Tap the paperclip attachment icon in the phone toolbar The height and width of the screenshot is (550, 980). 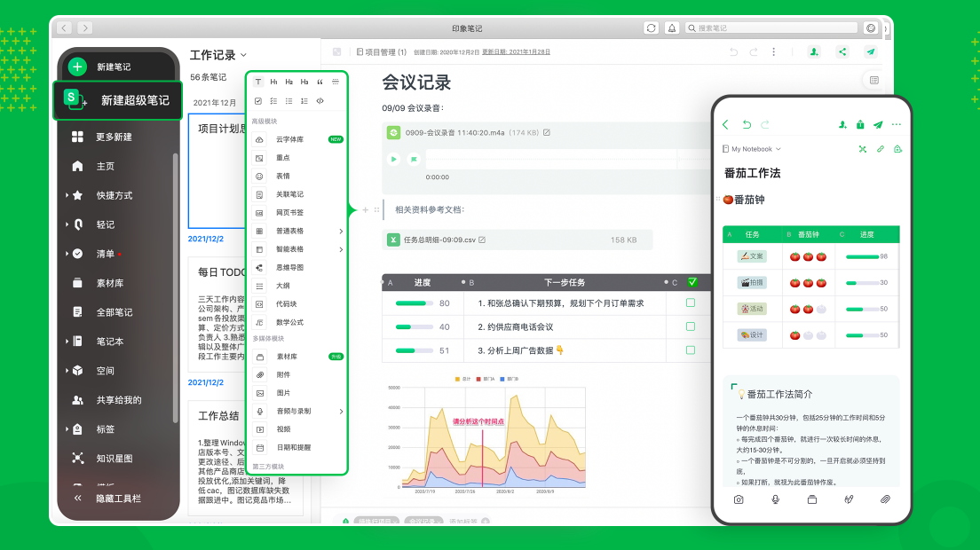point(885,499)
